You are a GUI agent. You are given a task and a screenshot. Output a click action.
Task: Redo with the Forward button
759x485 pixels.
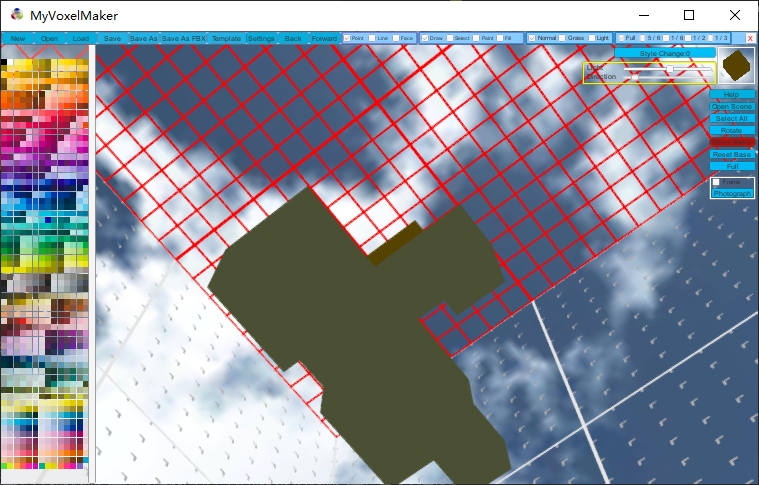click(324, 38)
